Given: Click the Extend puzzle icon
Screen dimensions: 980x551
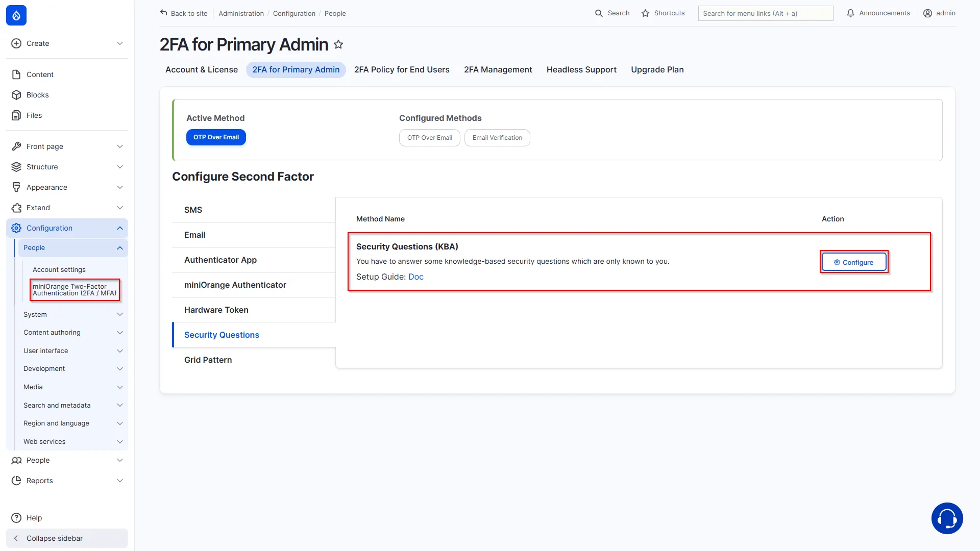Looking at the screenshot, I should [x=16, y=208].
